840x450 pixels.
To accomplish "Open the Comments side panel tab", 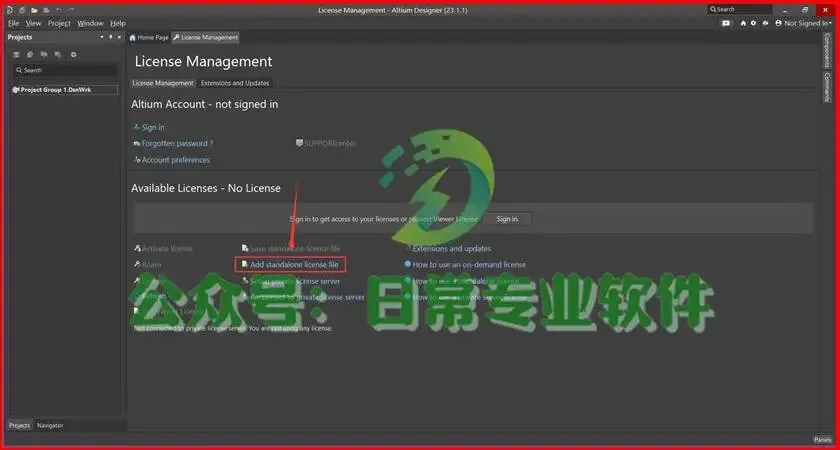I will pos(827,87).
